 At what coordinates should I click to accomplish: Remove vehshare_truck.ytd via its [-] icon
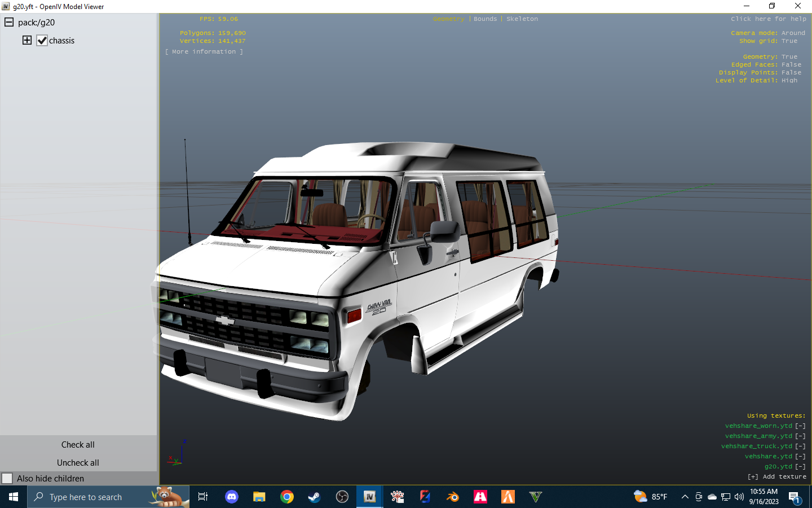coord(800,446)
